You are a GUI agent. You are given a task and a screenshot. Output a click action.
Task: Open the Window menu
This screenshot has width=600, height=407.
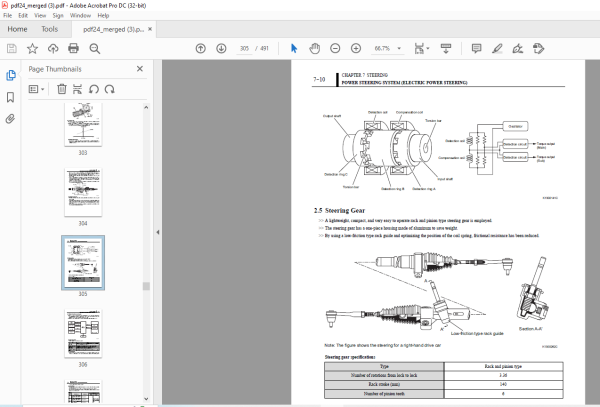click(80, 15)
